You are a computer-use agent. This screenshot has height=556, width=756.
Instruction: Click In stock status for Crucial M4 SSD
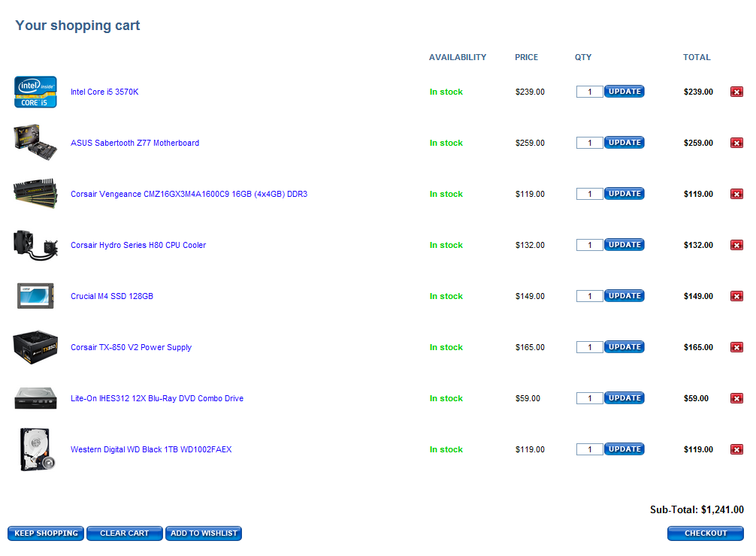pyautogui.click(x=446, y=296)
